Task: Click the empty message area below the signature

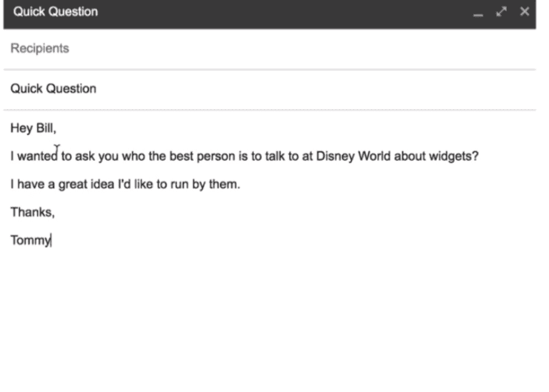Action: click(x=270, y=316)
